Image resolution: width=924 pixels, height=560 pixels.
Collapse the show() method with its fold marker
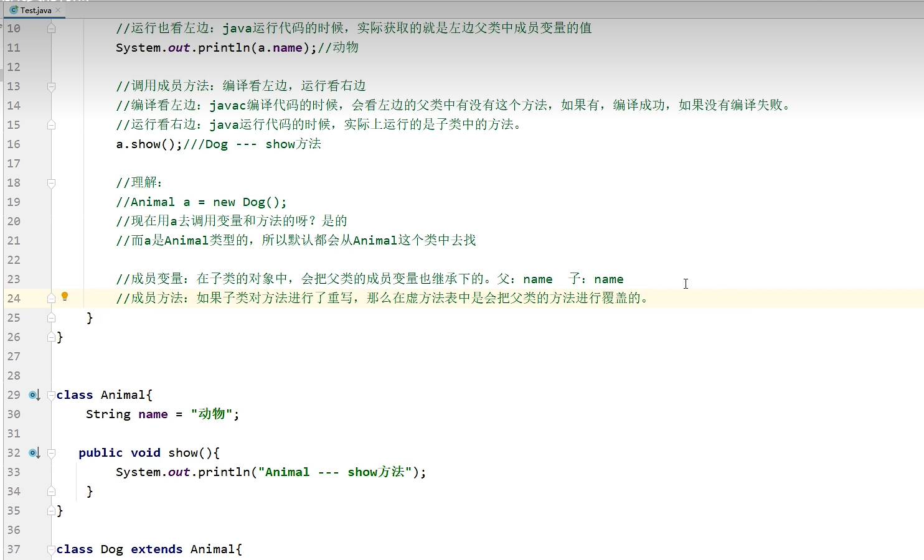pos(51,452)
